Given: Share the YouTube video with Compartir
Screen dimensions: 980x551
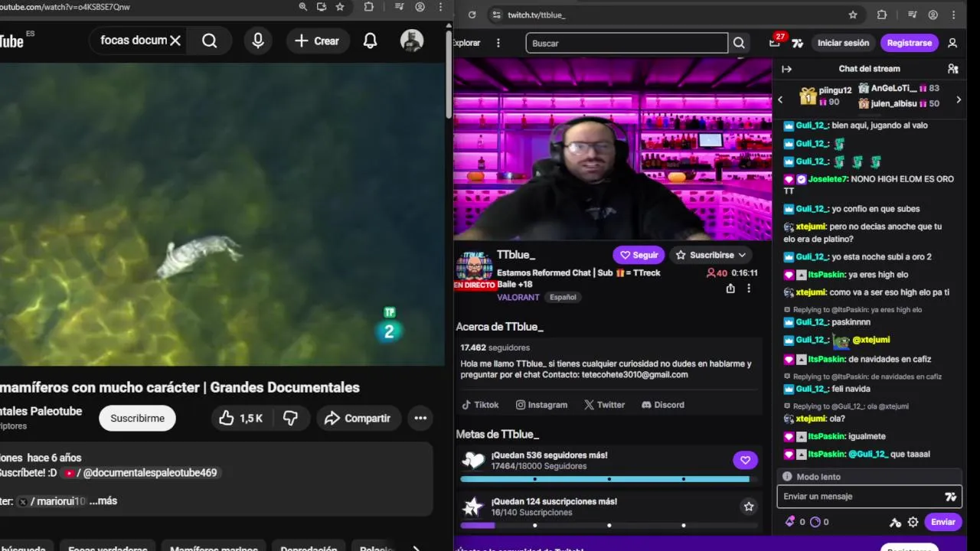Looking at the screenshot, I should (358, 418).
